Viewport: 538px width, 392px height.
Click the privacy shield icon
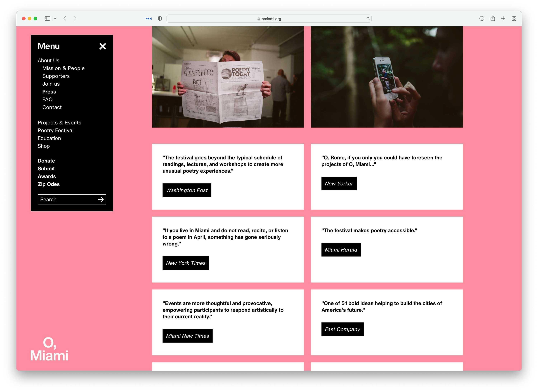(160, 18)
